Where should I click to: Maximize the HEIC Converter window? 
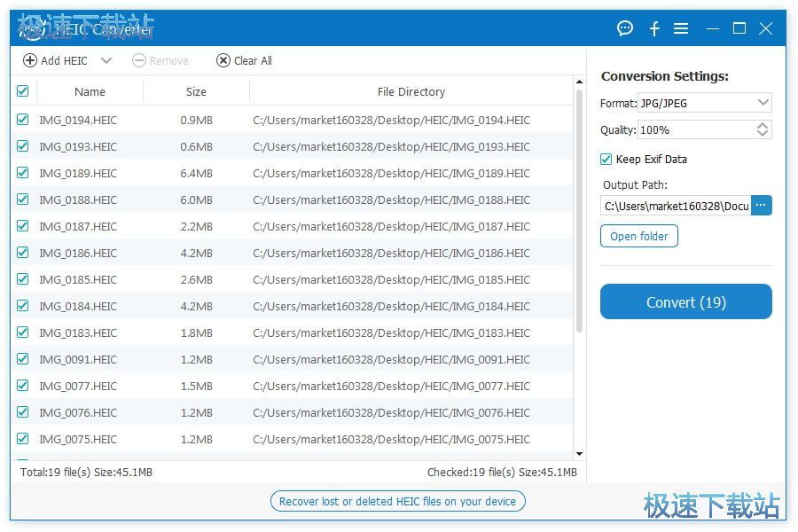pyautogui.click(x=739, y=28)
